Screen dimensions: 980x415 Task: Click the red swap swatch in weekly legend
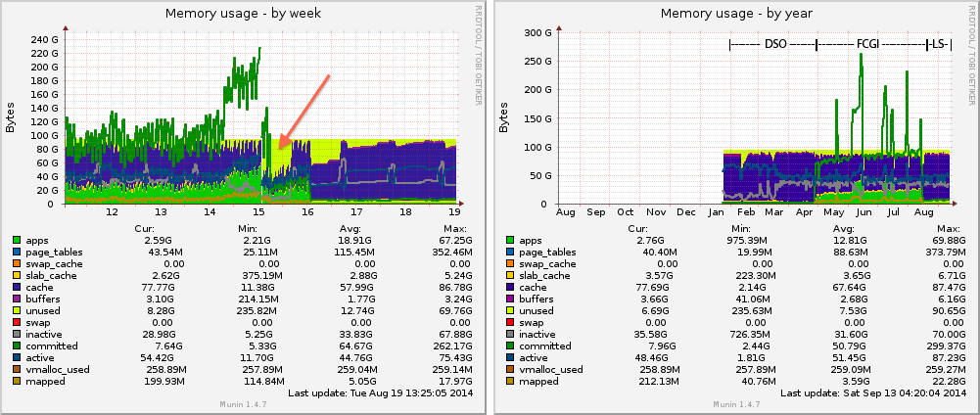pyautogui.click(x=17, y=322)
